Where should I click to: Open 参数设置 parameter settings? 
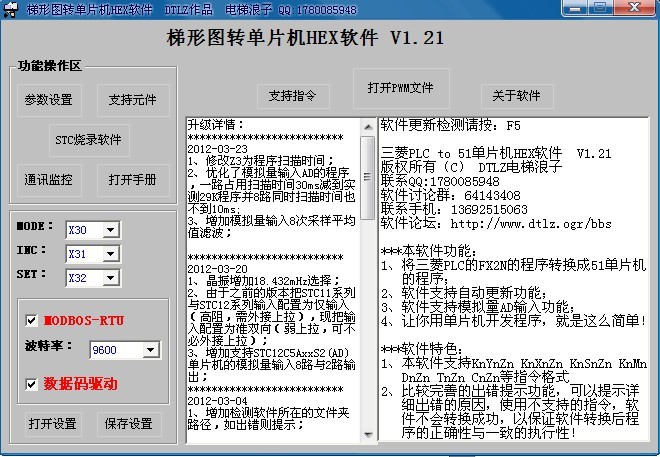[48, 100]
